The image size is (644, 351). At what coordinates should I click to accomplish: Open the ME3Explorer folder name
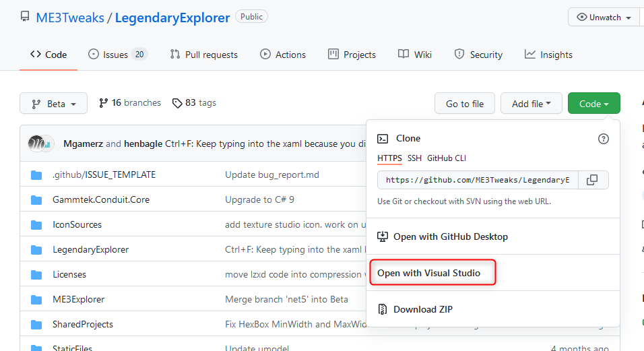click(x=78, y=300)
